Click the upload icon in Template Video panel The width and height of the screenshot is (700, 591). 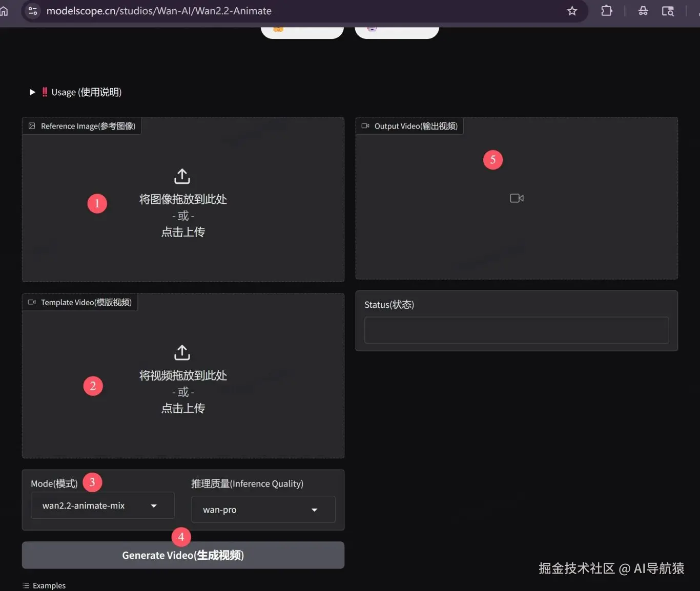coord(182,352)
